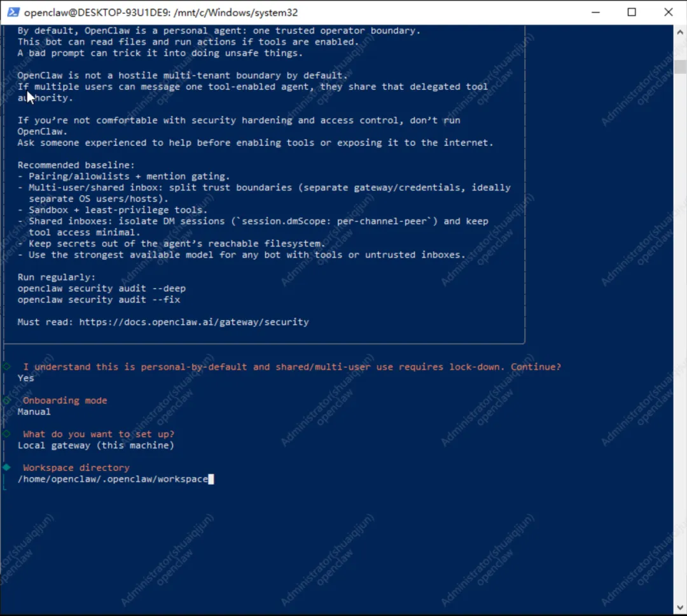Screen dimensions: 687x616
Task: Click the 'Onboarding mode' prompt text
Action: 65,400
